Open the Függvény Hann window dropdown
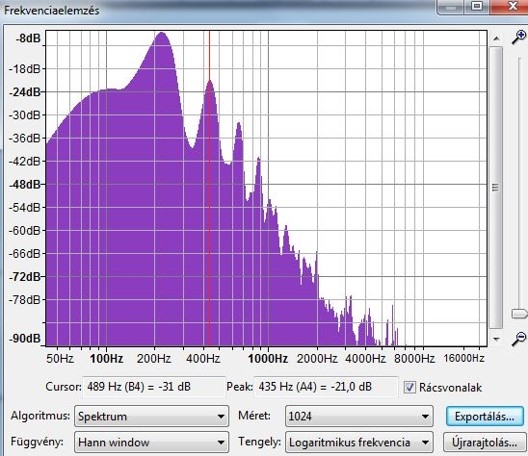 151,442
